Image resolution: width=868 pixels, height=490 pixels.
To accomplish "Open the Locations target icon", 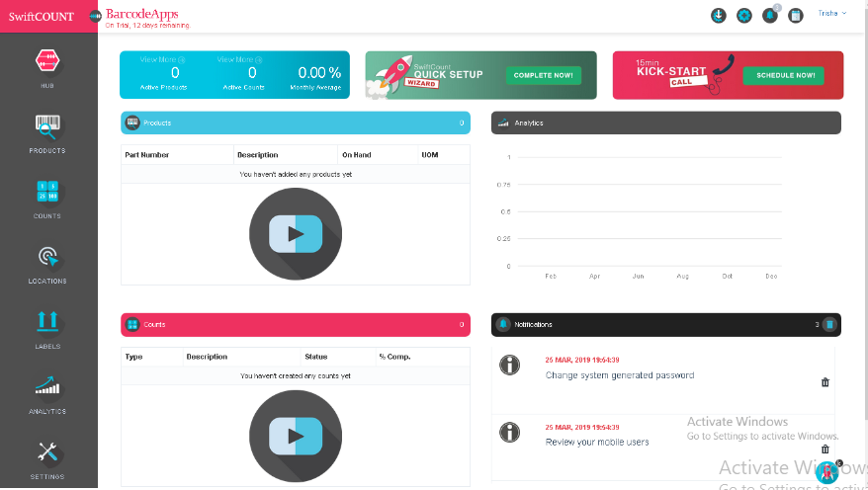I will coord(48,257).
